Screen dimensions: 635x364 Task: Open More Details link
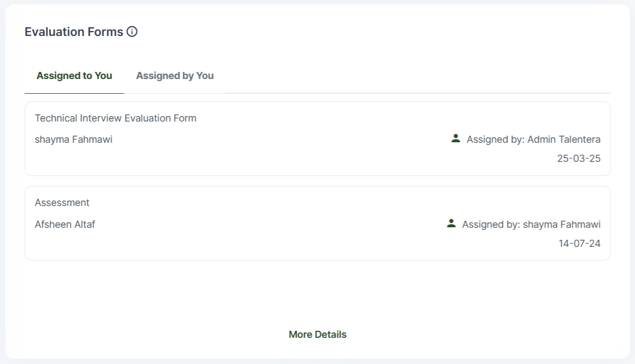pos(317,335)
